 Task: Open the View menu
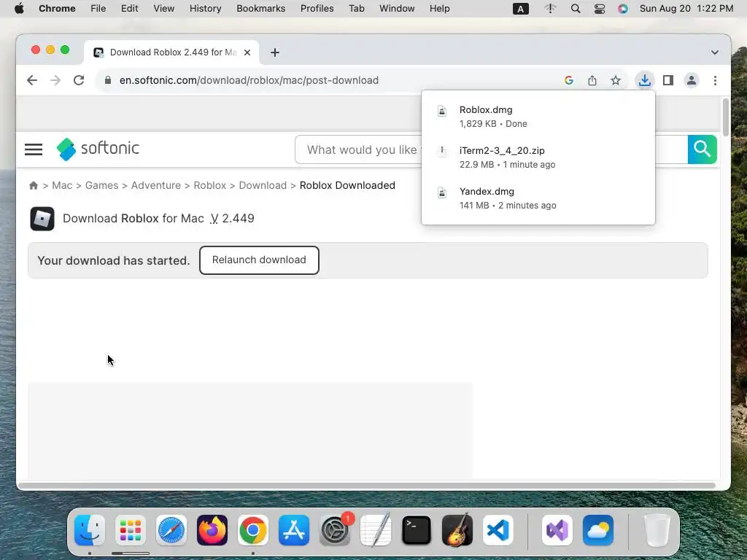(163, 9)
